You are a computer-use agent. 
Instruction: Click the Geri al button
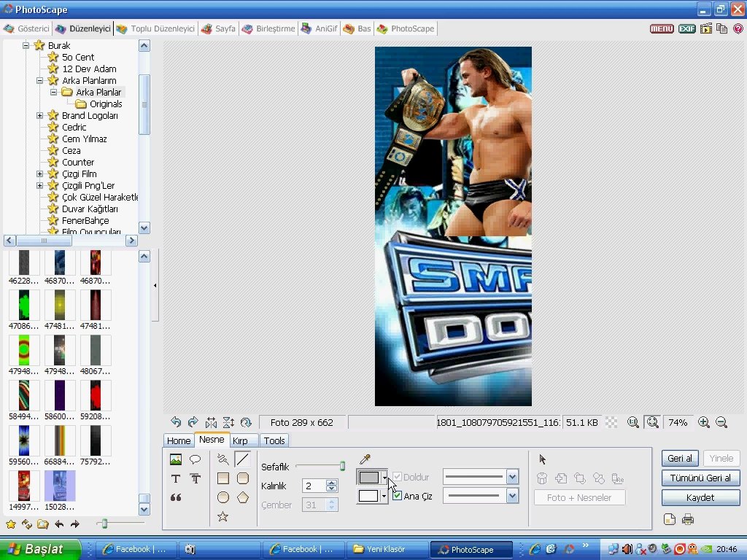(680, 458)
